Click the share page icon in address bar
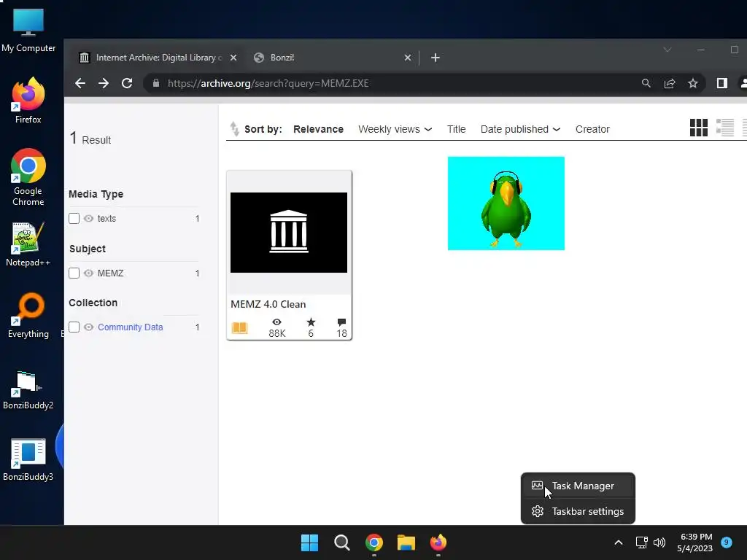The width and height of the screenshot is (747, 560). (670, 83)
